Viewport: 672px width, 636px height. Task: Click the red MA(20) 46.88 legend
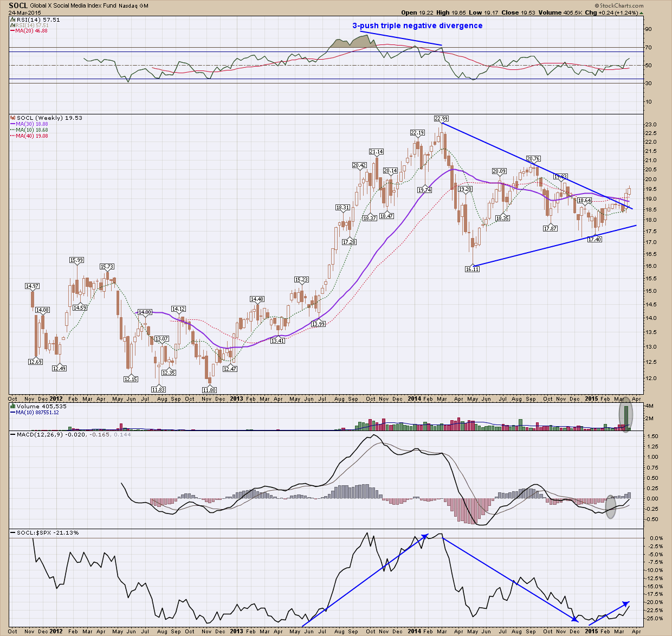29,31
